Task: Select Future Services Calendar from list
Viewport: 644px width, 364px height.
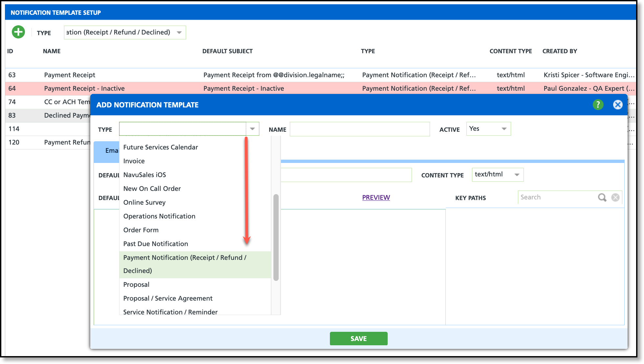Action: [161, 147]
